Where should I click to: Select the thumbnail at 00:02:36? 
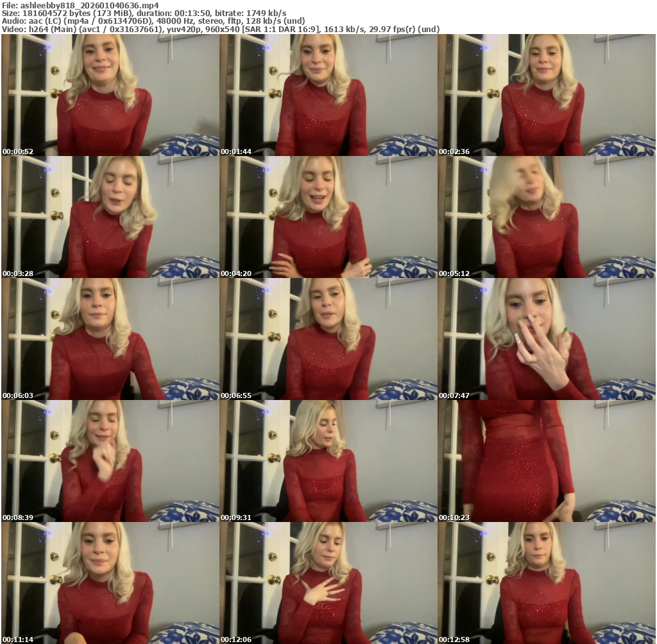coord(547,95)
